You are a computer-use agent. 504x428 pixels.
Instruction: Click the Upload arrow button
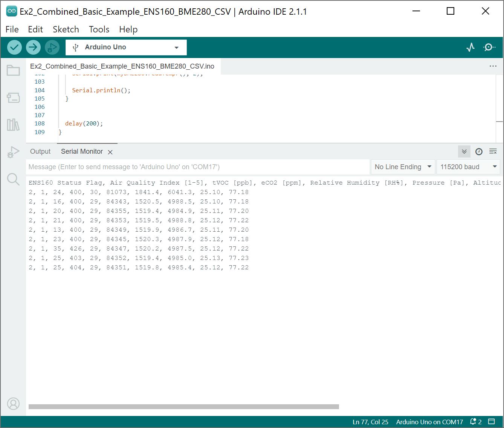tap(33, 47)
